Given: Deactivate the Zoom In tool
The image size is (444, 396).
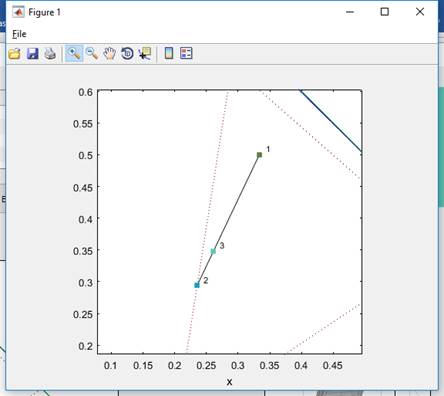Looking at the screenshot, I should [74, 54].
